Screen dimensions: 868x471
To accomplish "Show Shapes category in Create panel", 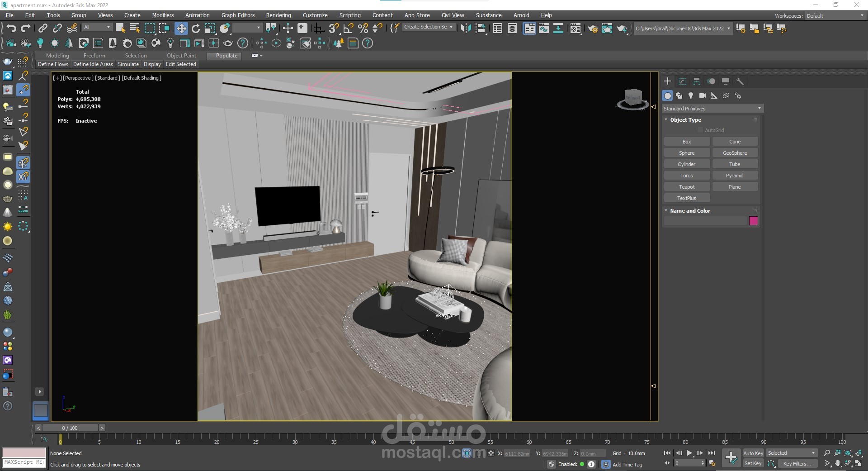I will pos(679,95).
